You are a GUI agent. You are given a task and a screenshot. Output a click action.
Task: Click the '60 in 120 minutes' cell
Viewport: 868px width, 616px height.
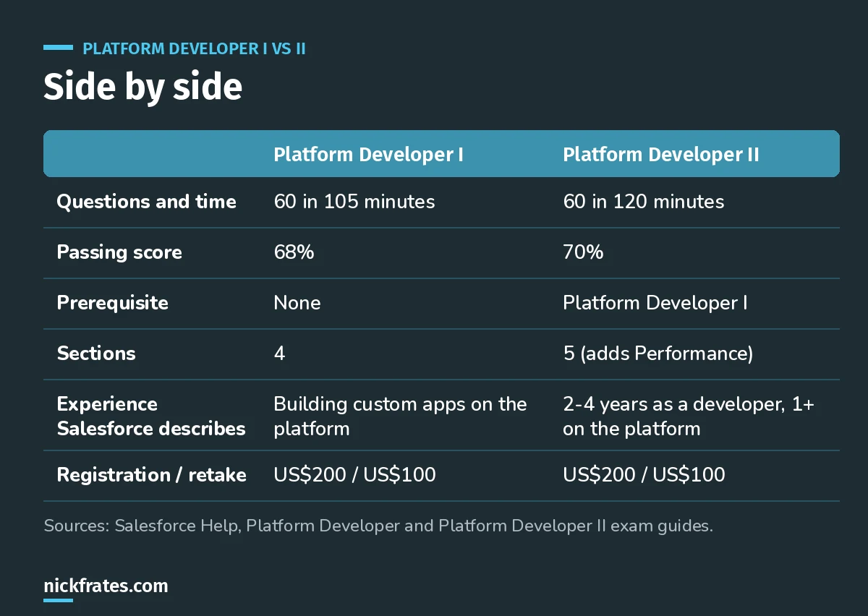[x=644, y=201]
